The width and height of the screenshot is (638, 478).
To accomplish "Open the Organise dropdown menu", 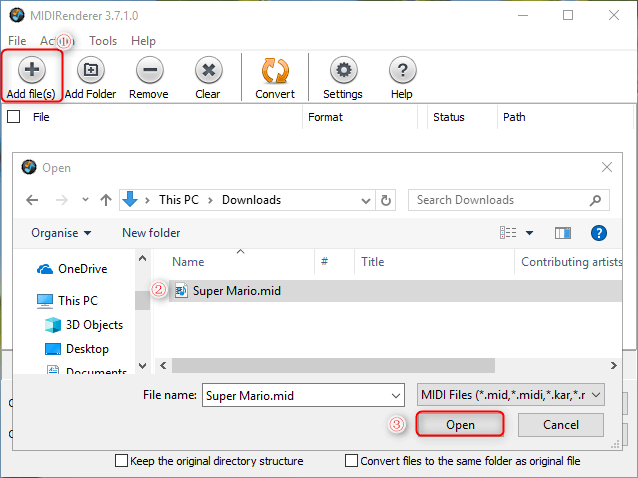I will (x=61, y=233).
